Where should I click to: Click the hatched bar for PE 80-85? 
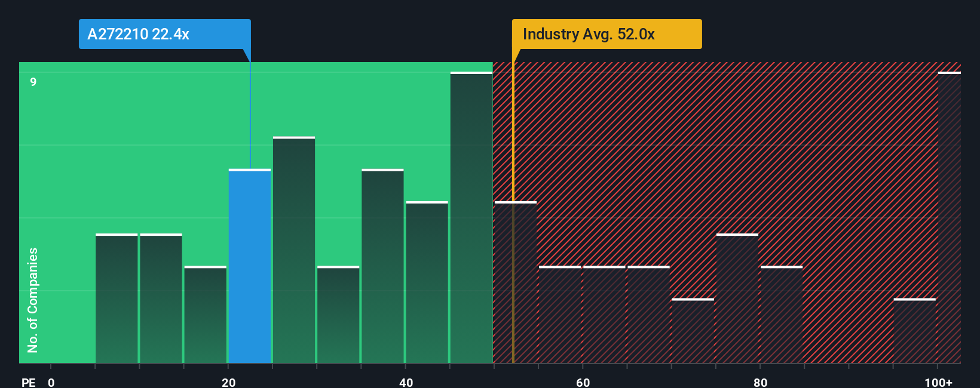[x=782, y=315]
